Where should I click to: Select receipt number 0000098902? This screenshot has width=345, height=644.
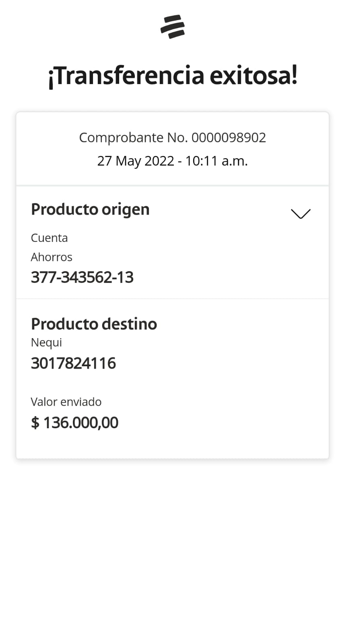229,138
